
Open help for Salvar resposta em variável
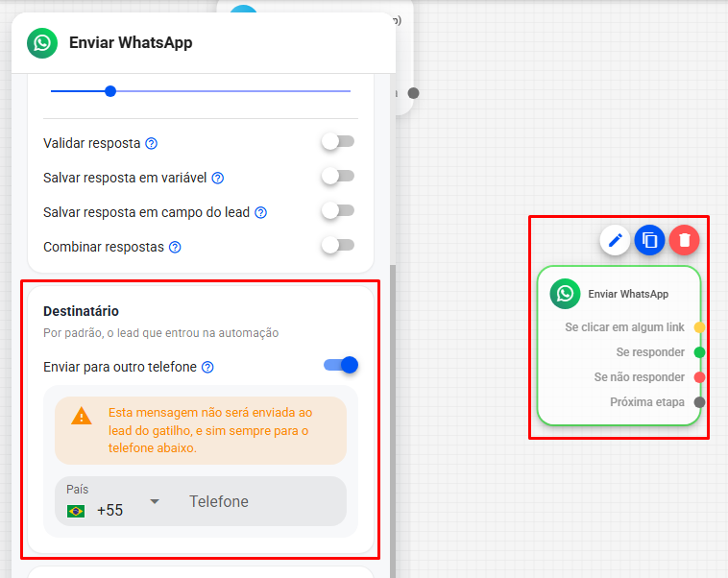[218, 178]
